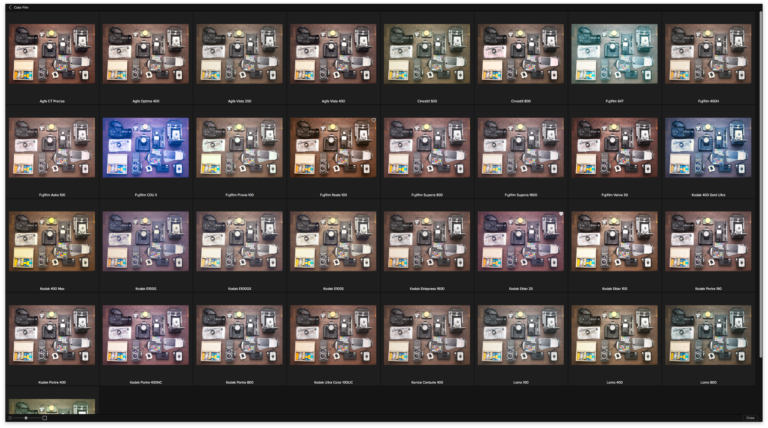Select the Agfa CT Precisa preset thumbnail
The width and height of the screenshot is (768, 428).
pos(52,54)
